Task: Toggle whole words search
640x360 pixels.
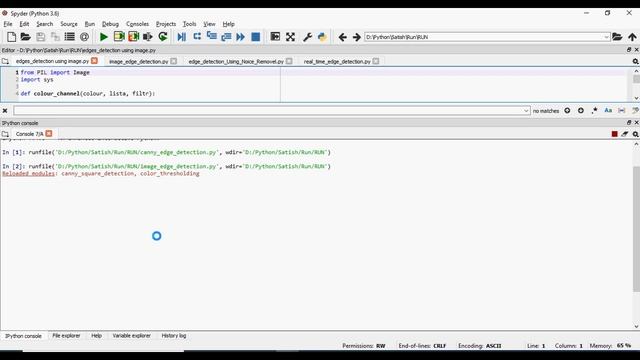Action: (x=622, y=111)
